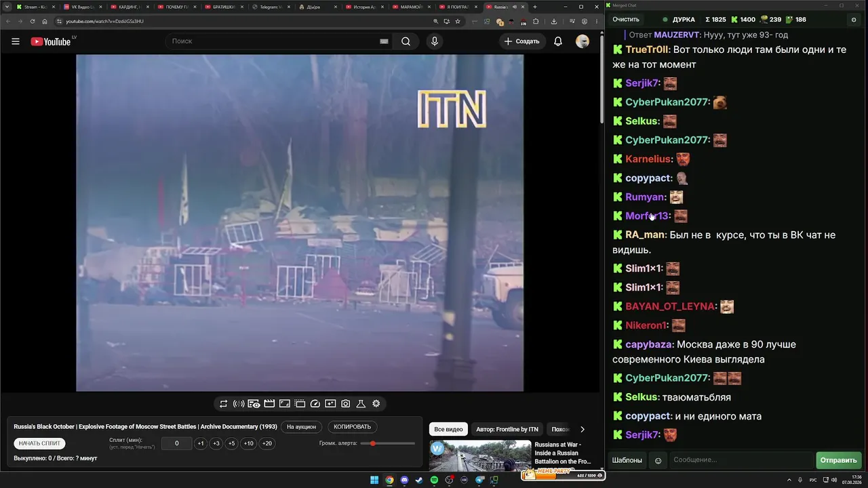
Task: Click Chrome icon in the taskbar
Action: pyautogui.click(x=389, y=480)
